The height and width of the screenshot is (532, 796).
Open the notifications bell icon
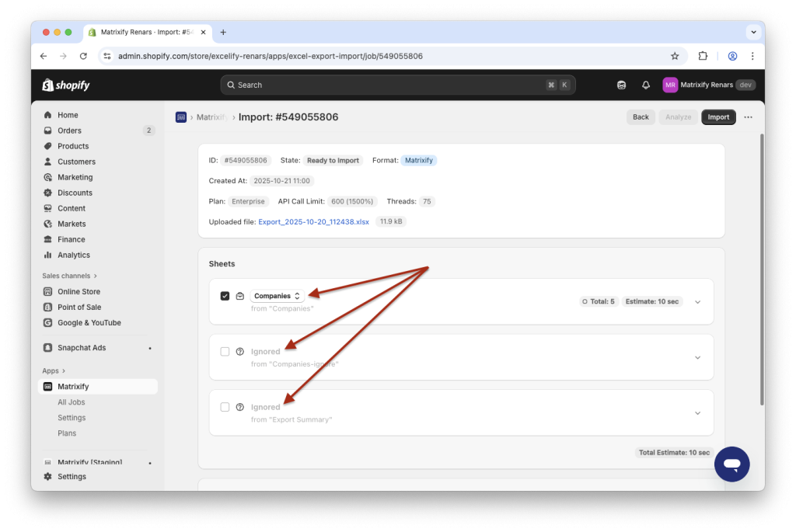[x=645, y=85]
